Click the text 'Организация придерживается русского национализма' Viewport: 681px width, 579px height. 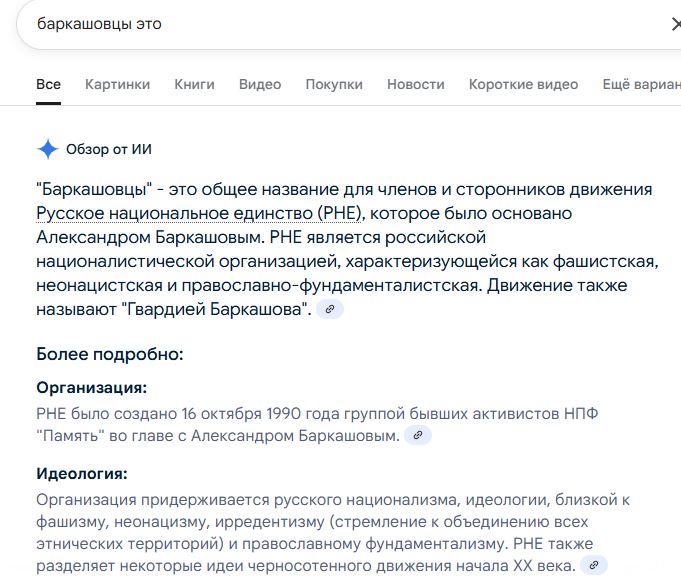coord(248,500)
